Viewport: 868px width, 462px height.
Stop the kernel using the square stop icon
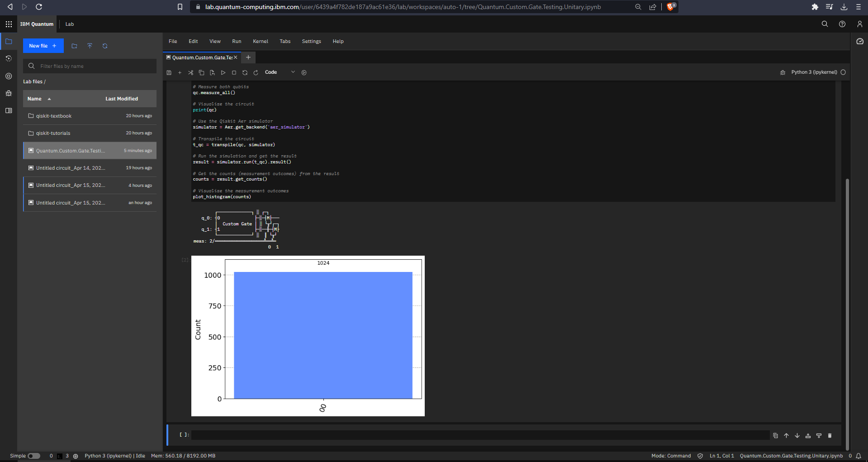tap(234, 72)
